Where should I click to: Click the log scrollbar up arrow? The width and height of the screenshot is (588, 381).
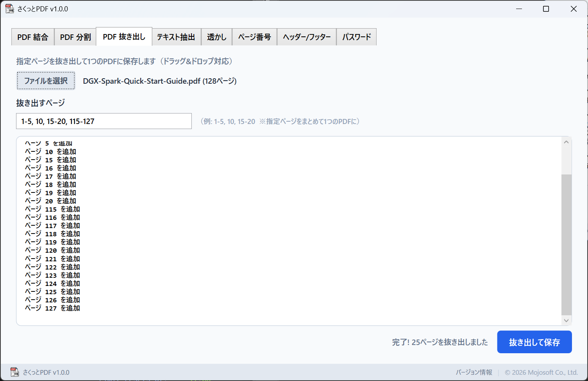[566, 142]
